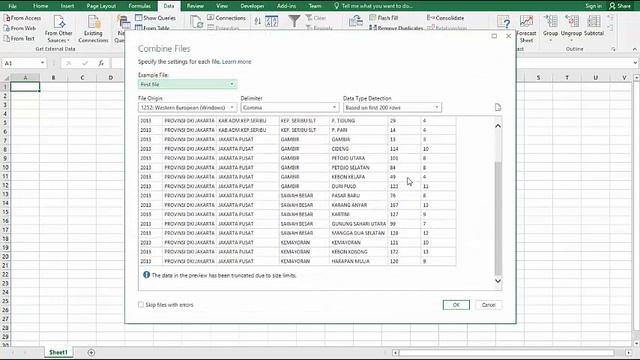Screen dimensions: 640x360
Task: Switch to the Review tab
Action: click(195, 6)
